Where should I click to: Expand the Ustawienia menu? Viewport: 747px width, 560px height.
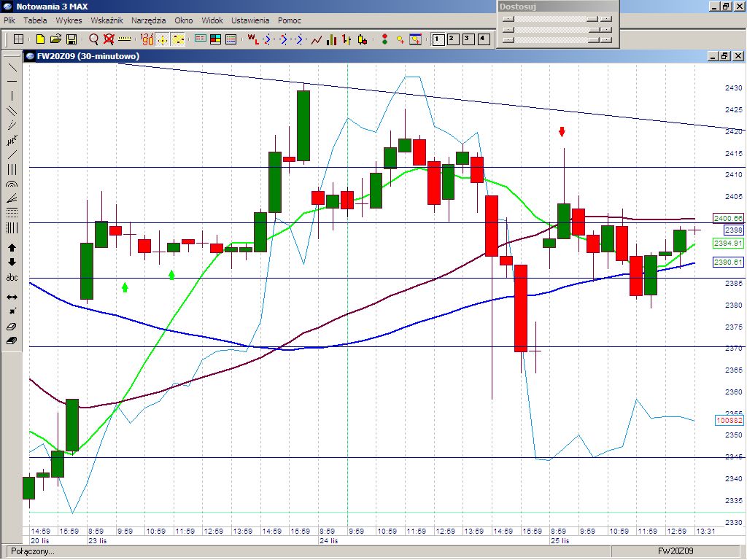[x=250, y=20]
